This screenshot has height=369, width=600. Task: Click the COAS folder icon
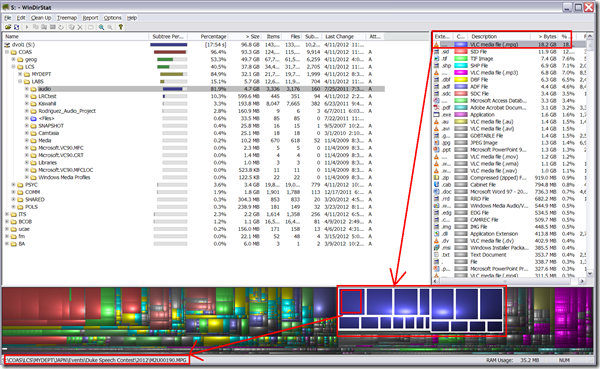click(x=14, y=52)
